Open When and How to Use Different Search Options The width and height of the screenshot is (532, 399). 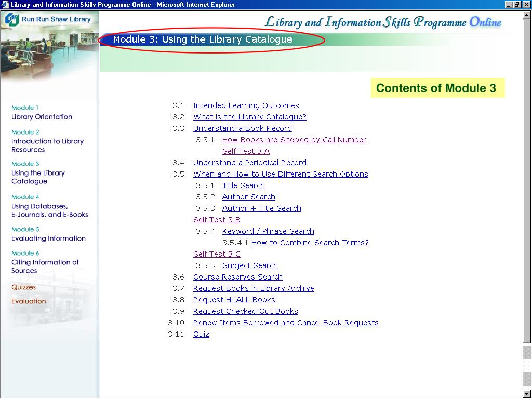281,174
